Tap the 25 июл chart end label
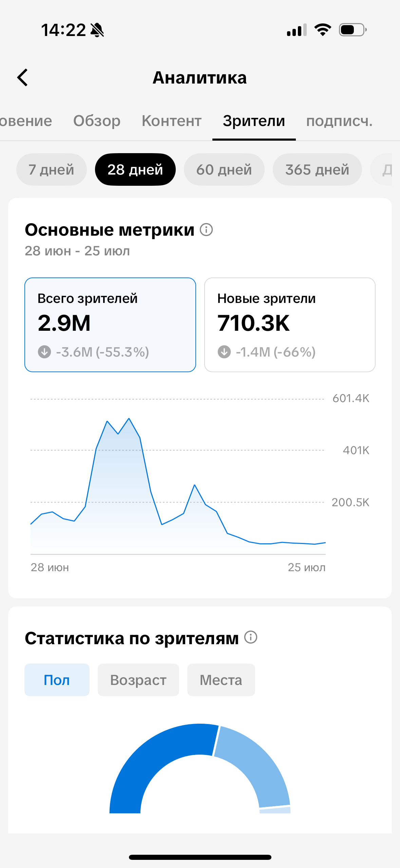Image resolution: width=400 pixels, height=868 pixels. [307, 567]
